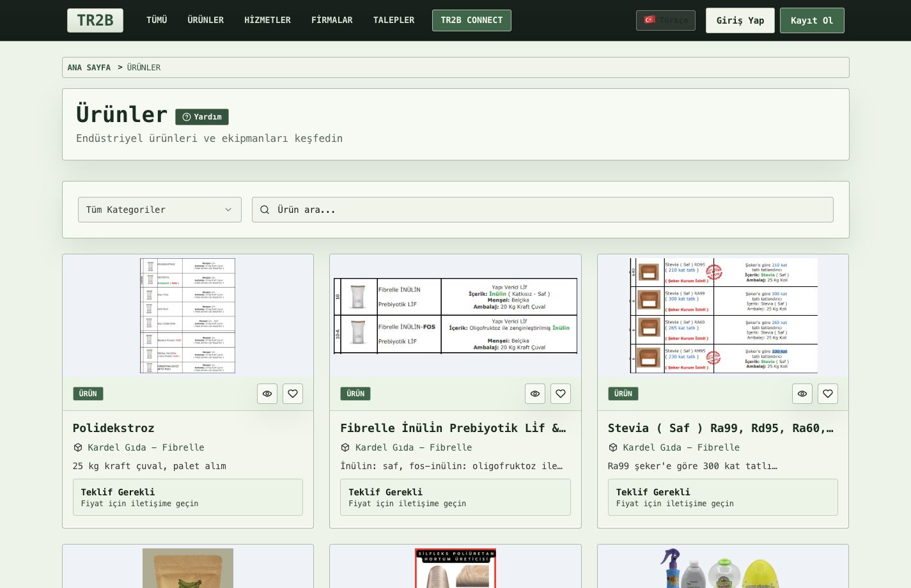Open the Türkçe language selector

[x=666, y=20]
